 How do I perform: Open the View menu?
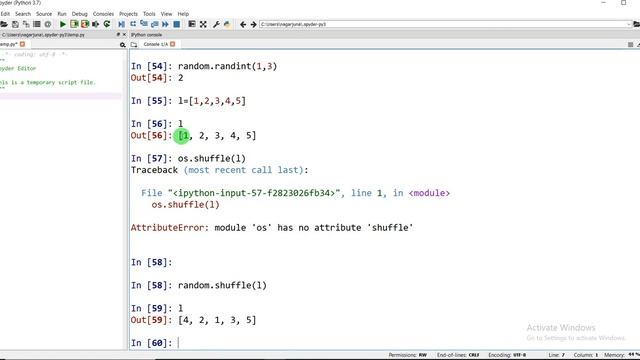coord(166,14)
